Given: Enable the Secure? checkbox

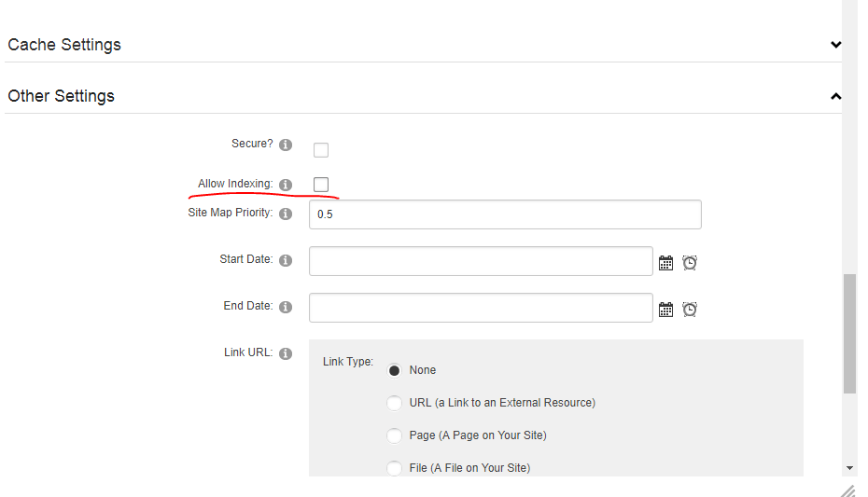Looking at the screenshot, I should pyautogui.click(x=321, y=150).
